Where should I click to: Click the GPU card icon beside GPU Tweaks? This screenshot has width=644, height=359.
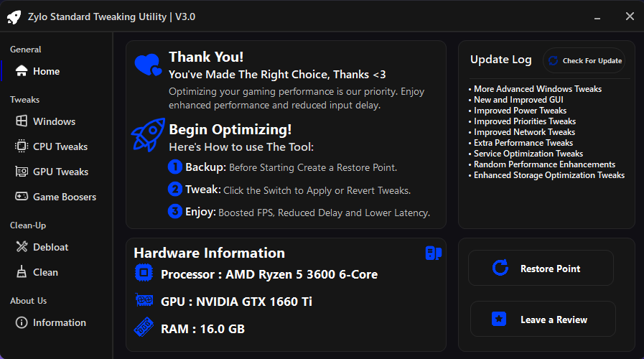click(x=22, y=172)
